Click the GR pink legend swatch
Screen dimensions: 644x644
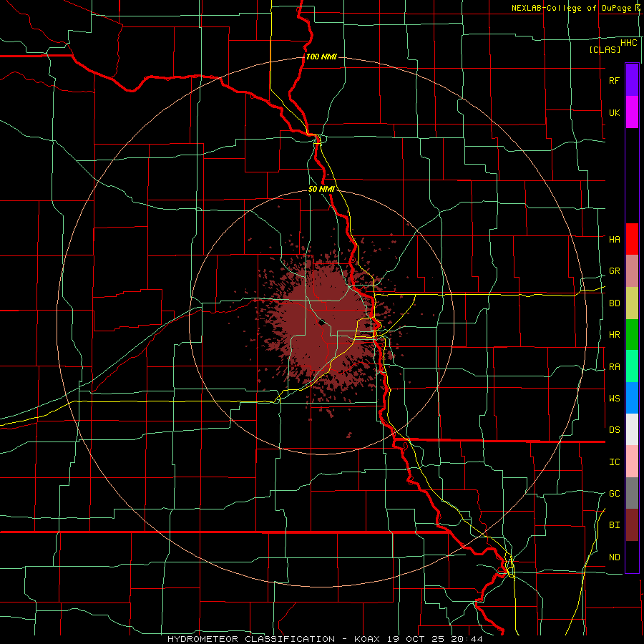tap(632, 271)
